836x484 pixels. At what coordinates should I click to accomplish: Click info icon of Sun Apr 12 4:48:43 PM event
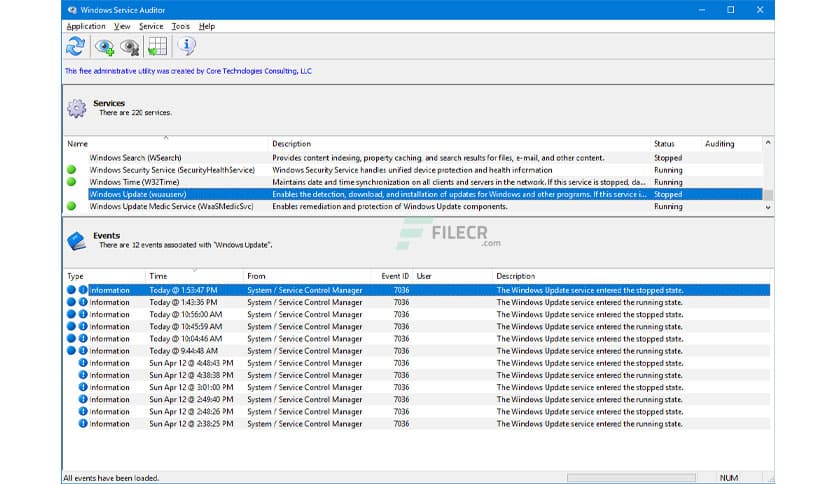[83, 363]
